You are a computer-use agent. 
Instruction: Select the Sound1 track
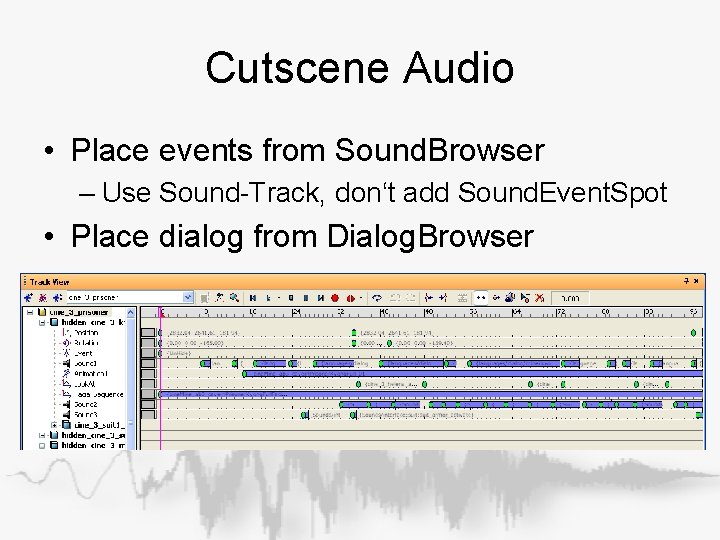click(85, 363)
